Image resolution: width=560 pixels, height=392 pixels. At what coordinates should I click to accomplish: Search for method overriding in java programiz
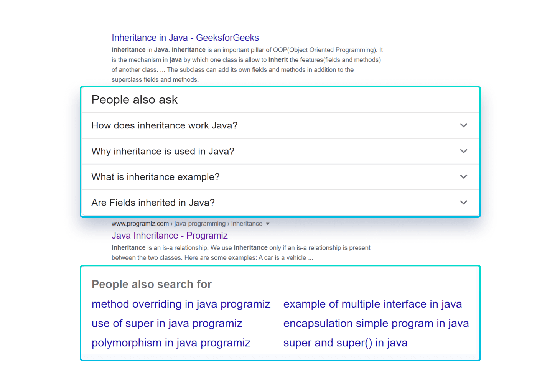coord(181,304)
